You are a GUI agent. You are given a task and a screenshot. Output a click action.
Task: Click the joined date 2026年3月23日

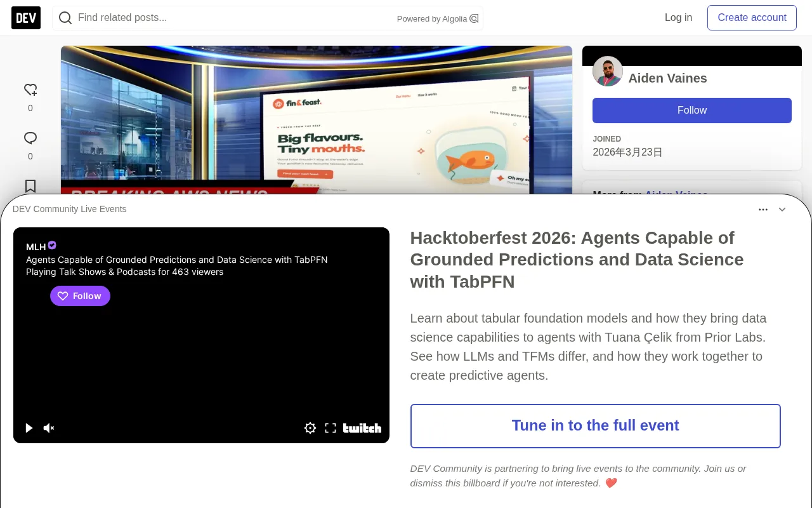click(627, 152)
